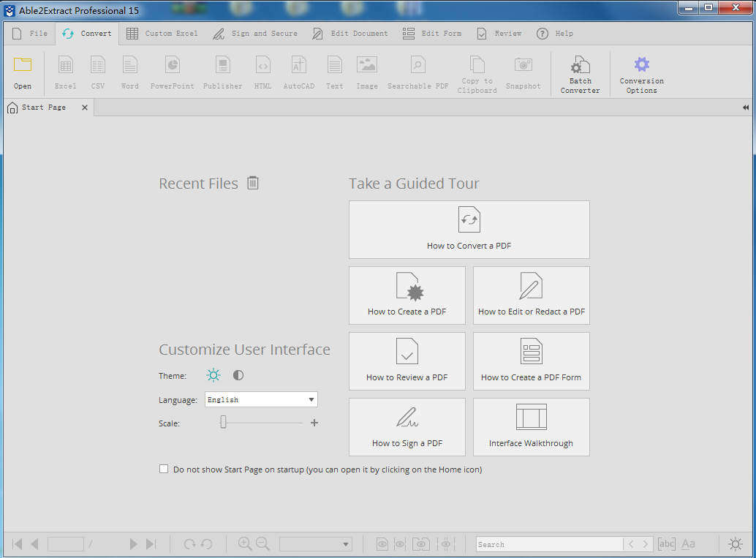Click the PowerPoint conversion icon
Screen dimensions: 756x558
click(172, 64)
